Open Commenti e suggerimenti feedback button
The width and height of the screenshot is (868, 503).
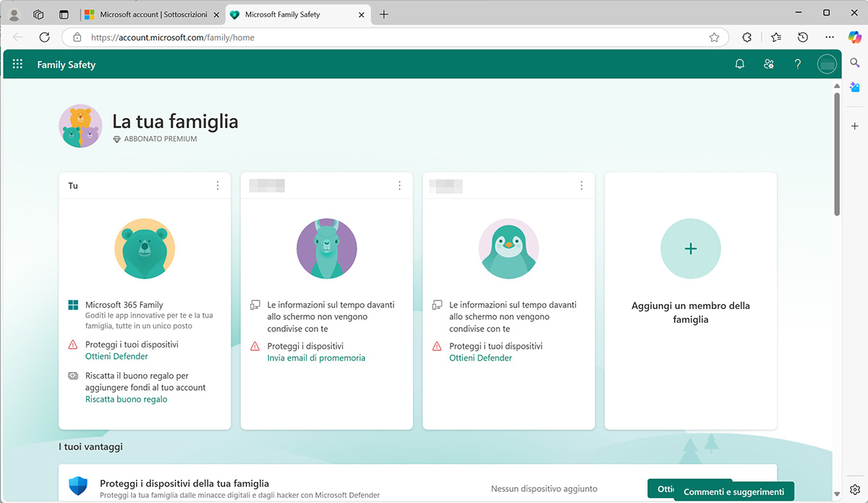[x=733, y=491]
